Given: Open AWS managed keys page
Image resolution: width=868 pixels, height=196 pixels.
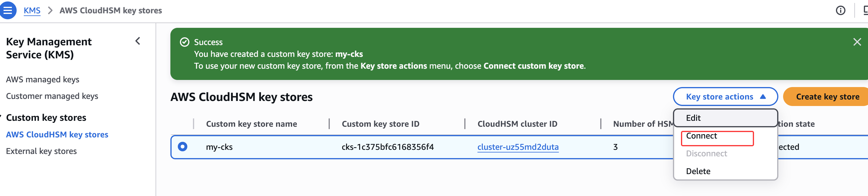Looking at the screenshot, I should click(x=42, y=80).
